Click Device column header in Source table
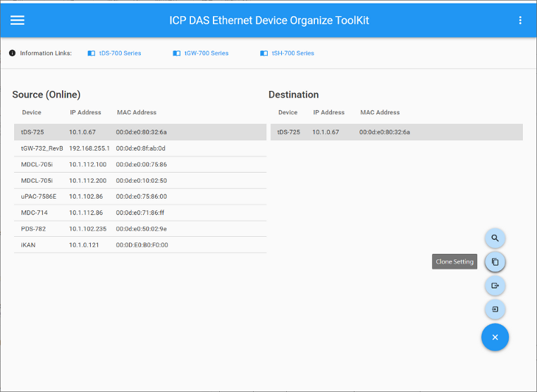 32,112
